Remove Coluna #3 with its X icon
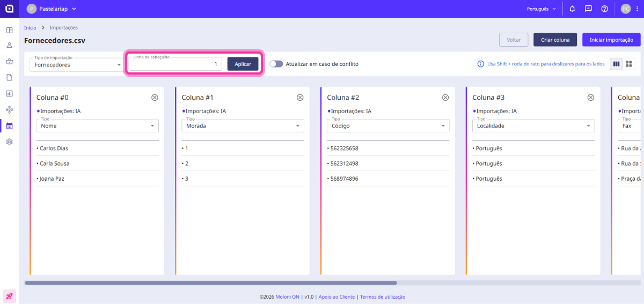644x304 pixels. 591,98
